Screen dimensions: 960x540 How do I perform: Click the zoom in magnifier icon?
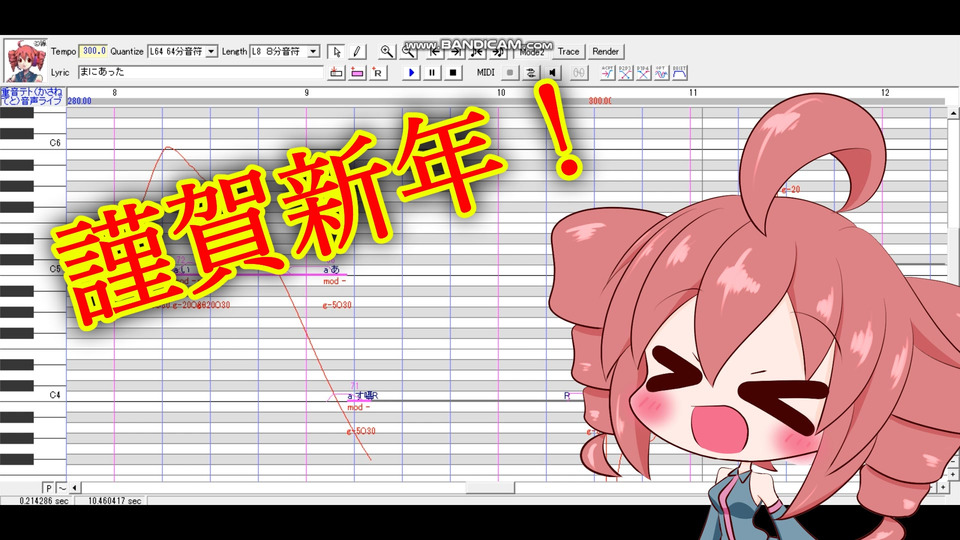click(x=386, y=52)
